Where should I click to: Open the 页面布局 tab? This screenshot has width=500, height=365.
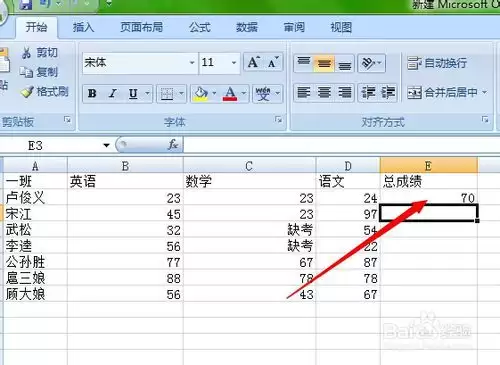coord(142,27)
